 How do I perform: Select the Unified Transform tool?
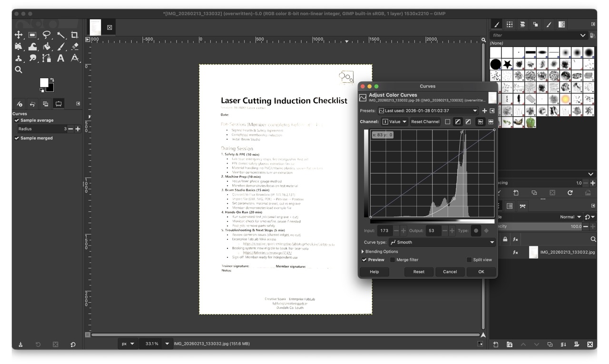pos(19,47)
